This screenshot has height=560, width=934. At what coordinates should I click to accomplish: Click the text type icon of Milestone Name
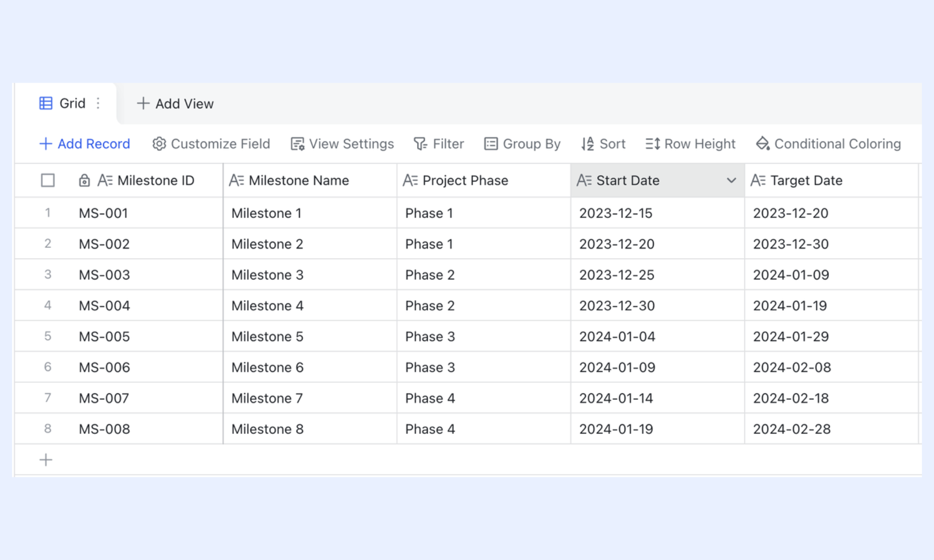click(236, 180)
